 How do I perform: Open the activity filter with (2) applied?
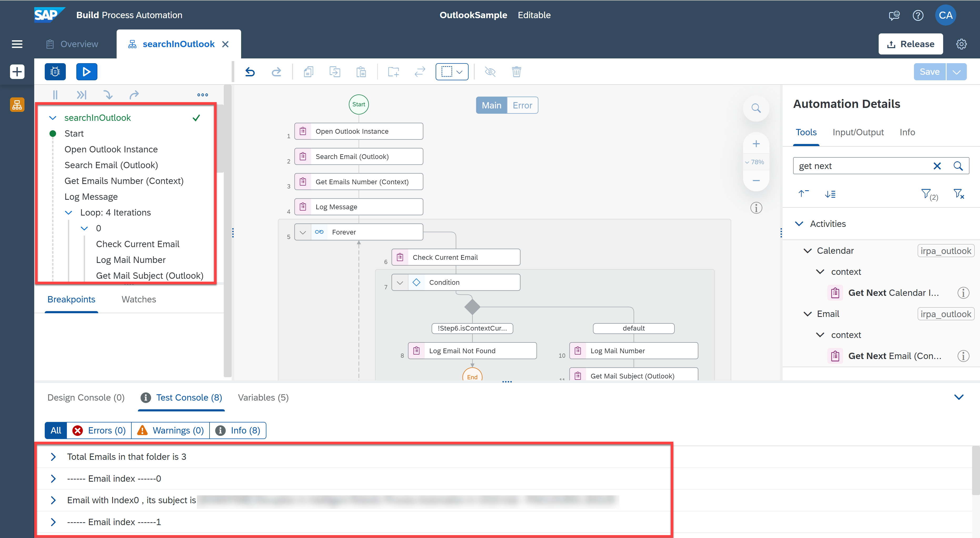929,195
